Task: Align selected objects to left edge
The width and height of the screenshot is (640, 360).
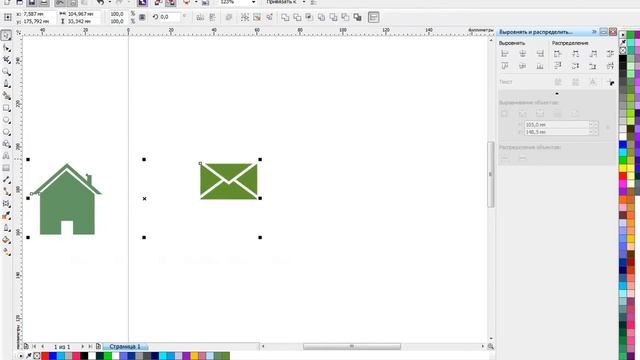Action: click(505, 53)
